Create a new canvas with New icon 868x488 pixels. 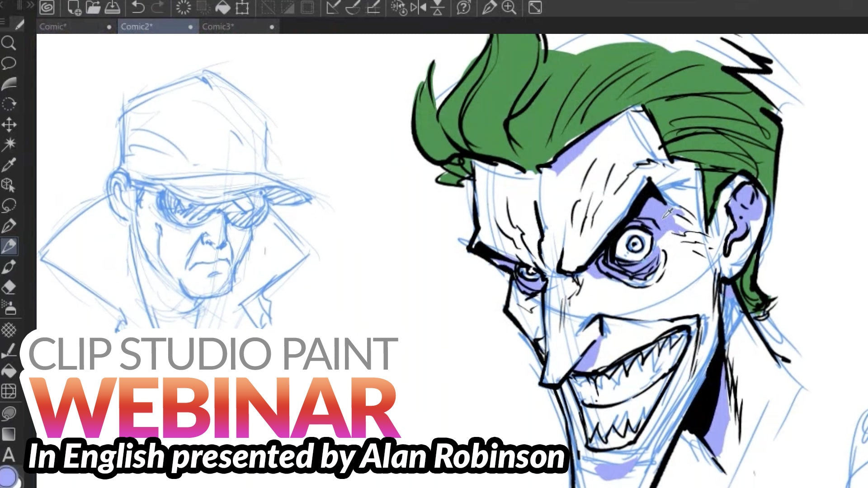point(74,7)
